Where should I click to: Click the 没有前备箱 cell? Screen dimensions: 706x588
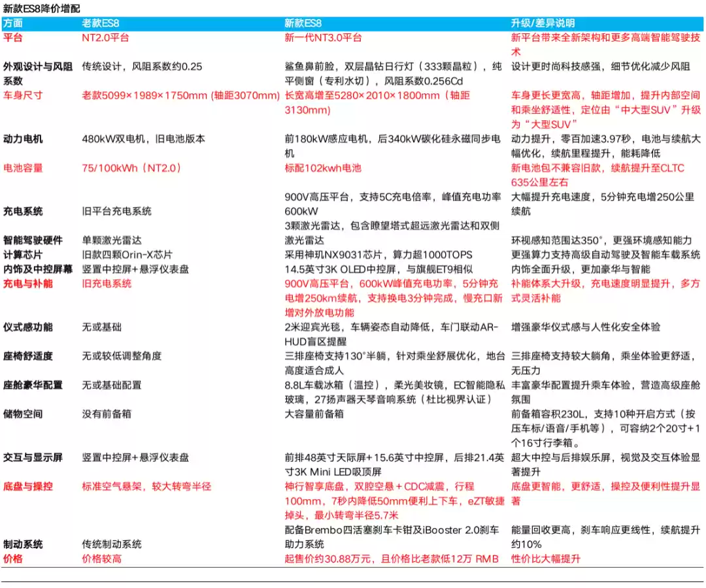(x=107, y=414)
